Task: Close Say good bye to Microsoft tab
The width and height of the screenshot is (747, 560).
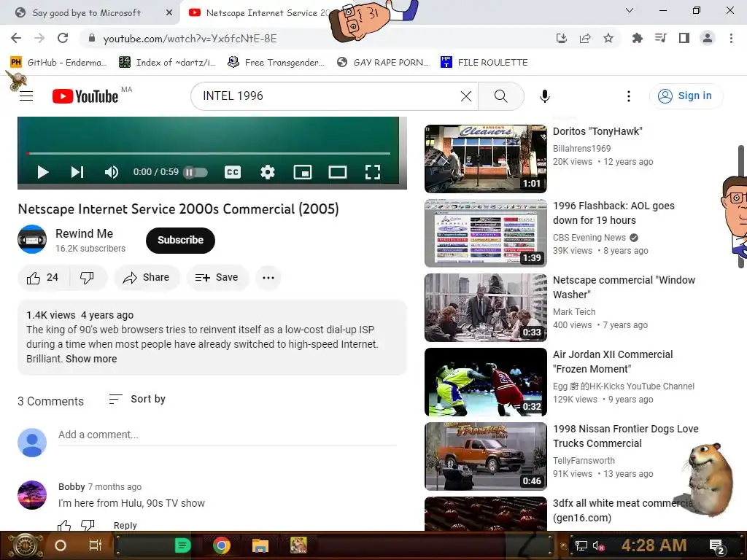Action: [169, 13]
